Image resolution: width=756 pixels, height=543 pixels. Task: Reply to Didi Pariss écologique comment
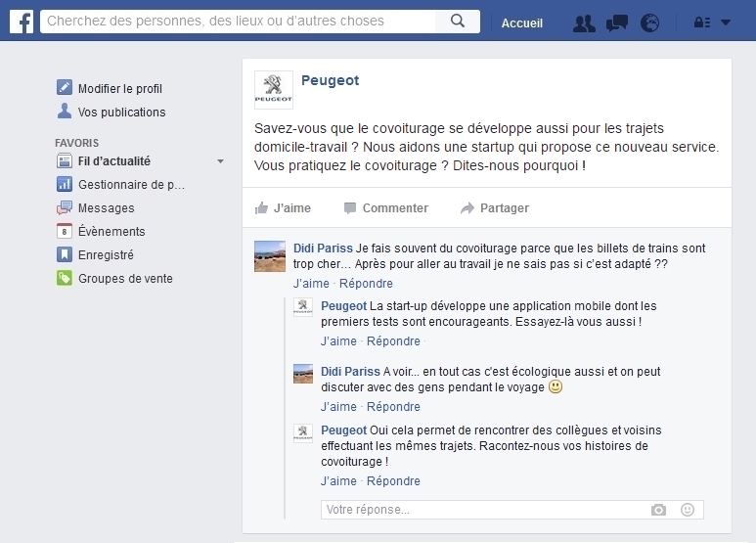(393, 407)
